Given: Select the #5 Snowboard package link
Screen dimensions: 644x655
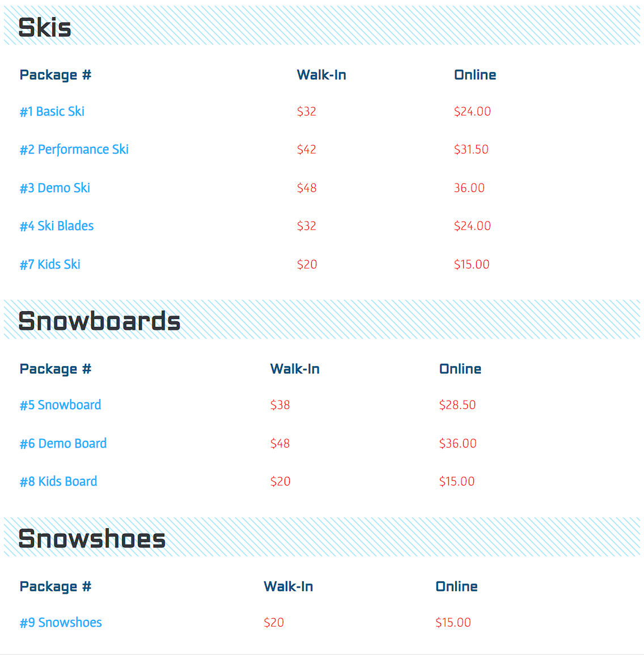Looking at the screenshot, I should click(60, 405).
